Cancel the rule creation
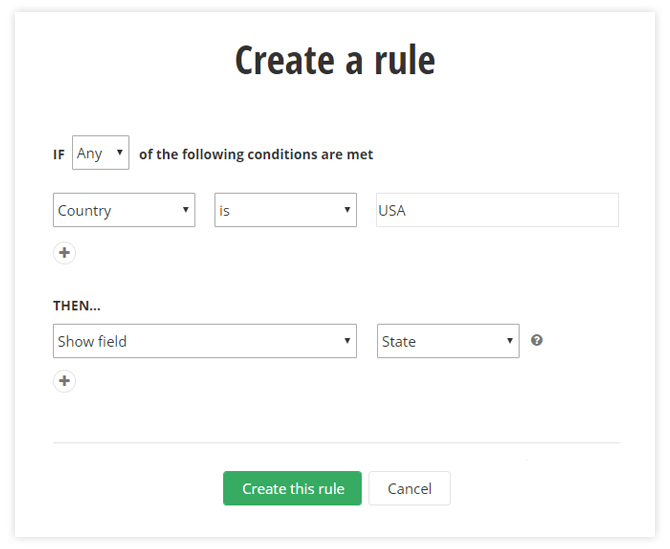 coord(410,489)
